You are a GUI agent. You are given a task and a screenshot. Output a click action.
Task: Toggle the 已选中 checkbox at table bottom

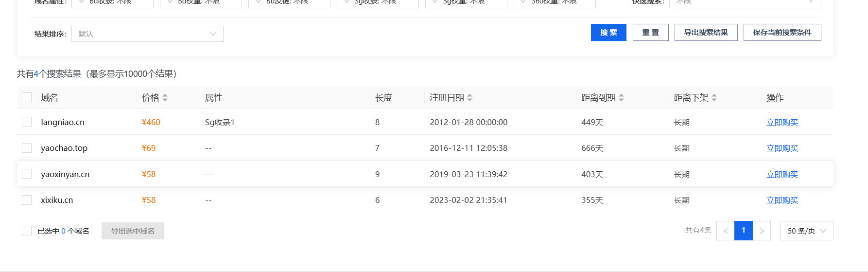(27, 231)
